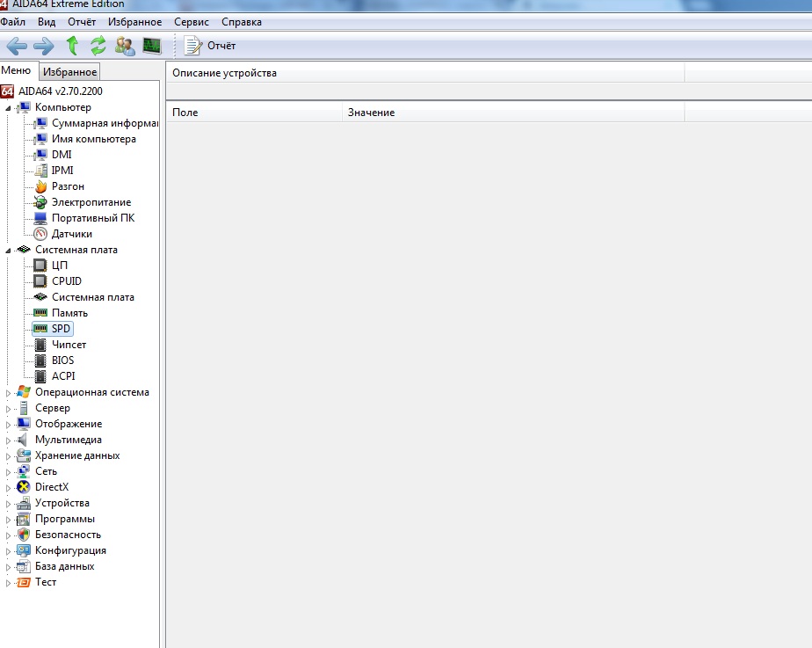The height and width of the screenshot is (648, 812).
Task: Expand the Сеть tree node
Action: pyautogui.click(x=8, y=472)
